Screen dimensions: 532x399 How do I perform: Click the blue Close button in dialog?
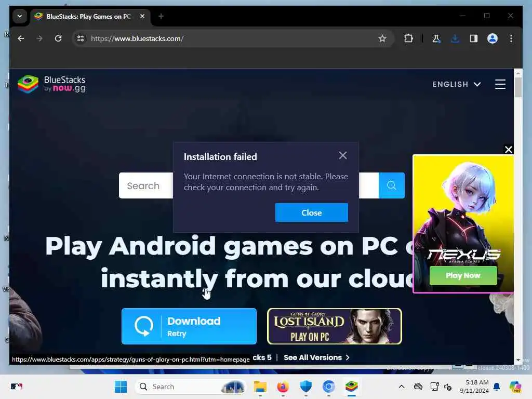tap(312, 212)
